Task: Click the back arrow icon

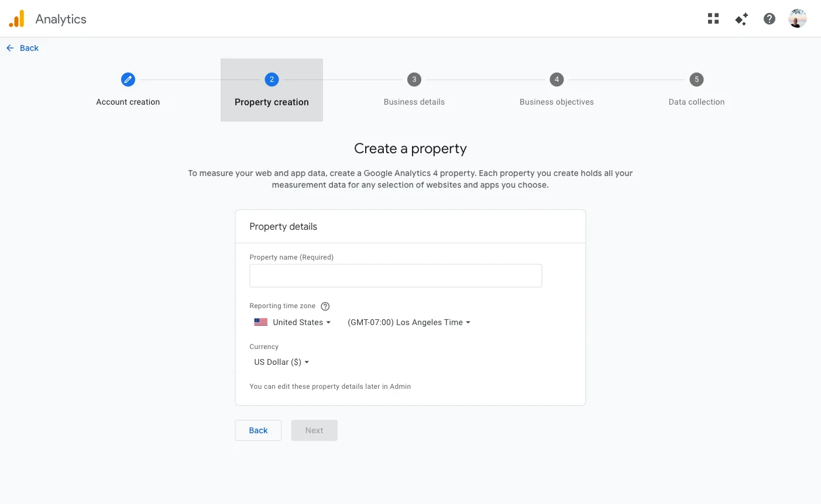Action: pyautogui.click(x=9, y=47)
